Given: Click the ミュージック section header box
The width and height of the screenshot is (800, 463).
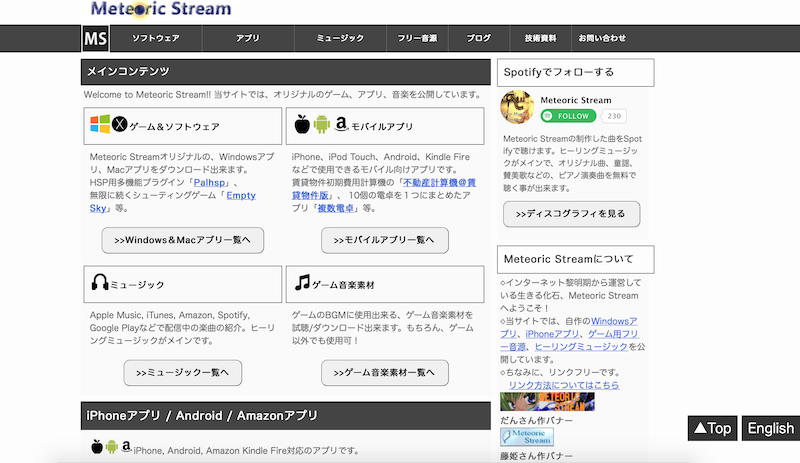Looking at the screenshot, I should tap(183, 284).
